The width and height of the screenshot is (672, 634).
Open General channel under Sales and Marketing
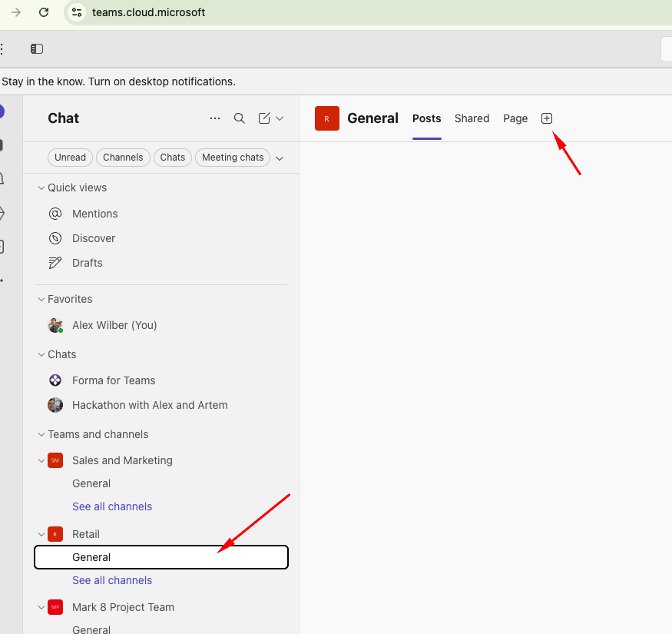(x=161, y=483)
